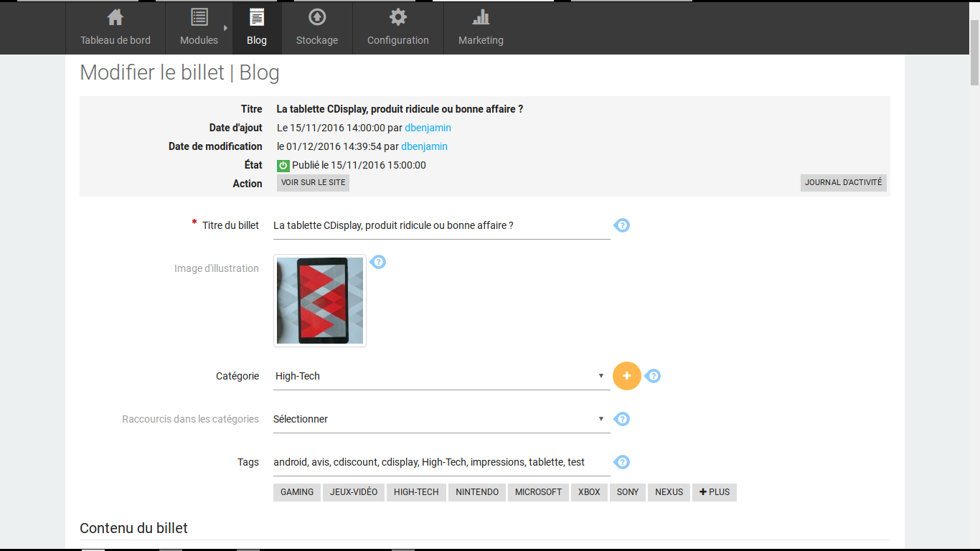Viewport: 980px width, 551px height.
Task: Click the orange add category plus button
Action: point(626,376)
